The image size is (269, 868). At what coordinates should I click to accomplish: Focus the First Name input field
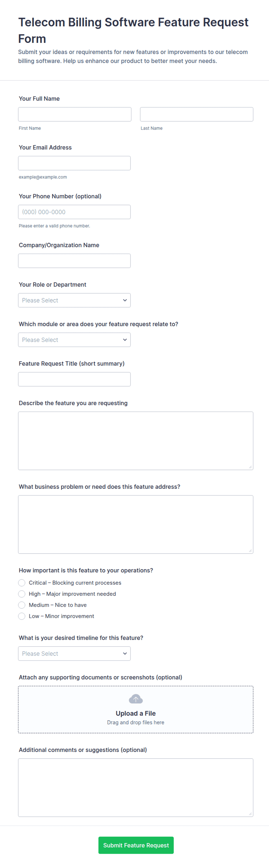point(75,114)
